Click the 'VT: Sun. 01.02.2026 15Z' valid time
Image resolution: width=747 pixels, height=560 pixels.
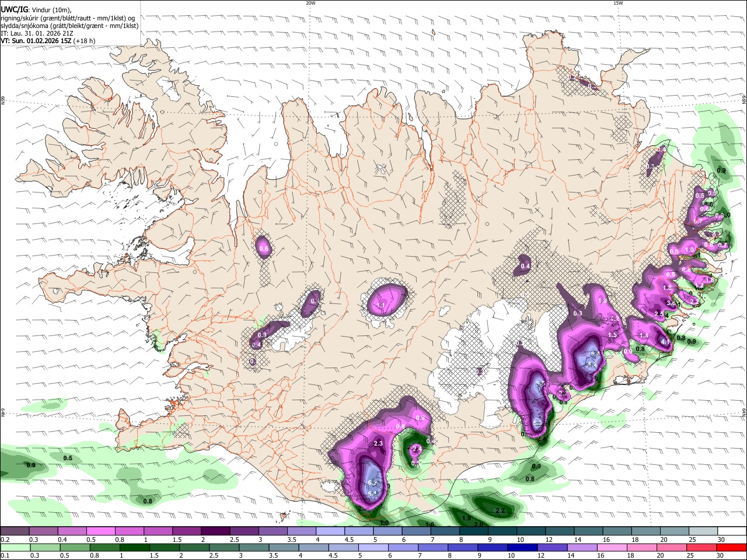click(36, 41)
